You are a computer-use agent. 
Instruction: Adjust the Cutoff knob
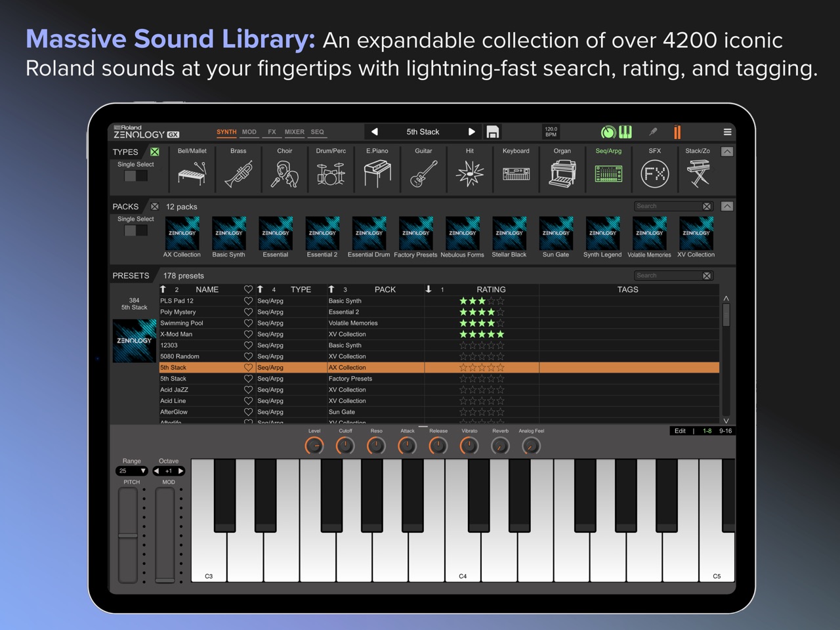click(x=345, y=446)
